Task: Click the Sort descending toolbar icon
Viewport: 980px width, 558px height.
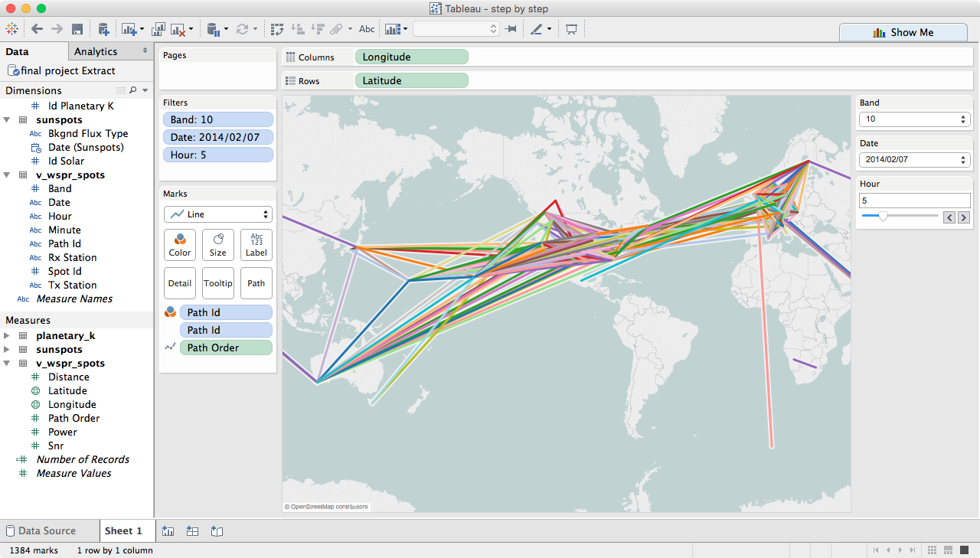Action: (x=318, y=29)
